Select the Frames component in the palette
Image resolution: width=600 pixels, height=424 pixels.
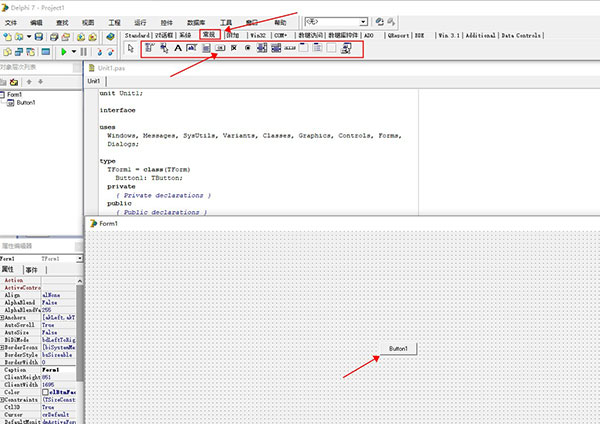coord(149,48)
